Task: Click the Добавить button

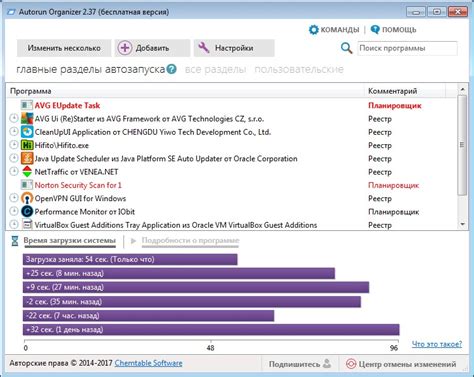Action: [x=152, y=48]
